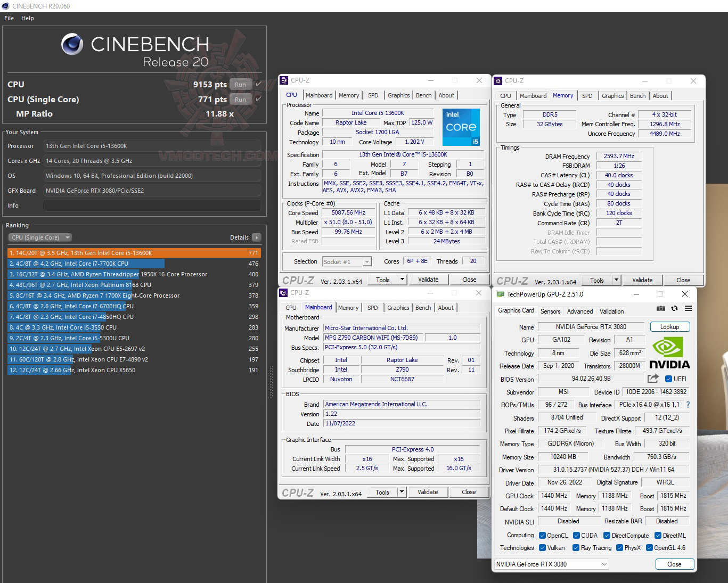Click the 2593.7 MHz DRAM Frequency value
Viewport: 728px width, 583px height.
tap(619, 156)
